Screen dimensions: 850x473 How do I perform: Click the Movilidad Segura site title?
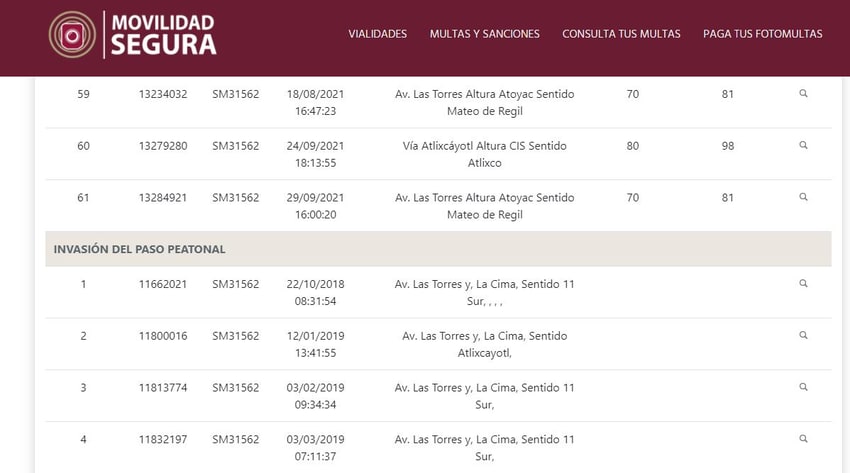pos(163,34)
